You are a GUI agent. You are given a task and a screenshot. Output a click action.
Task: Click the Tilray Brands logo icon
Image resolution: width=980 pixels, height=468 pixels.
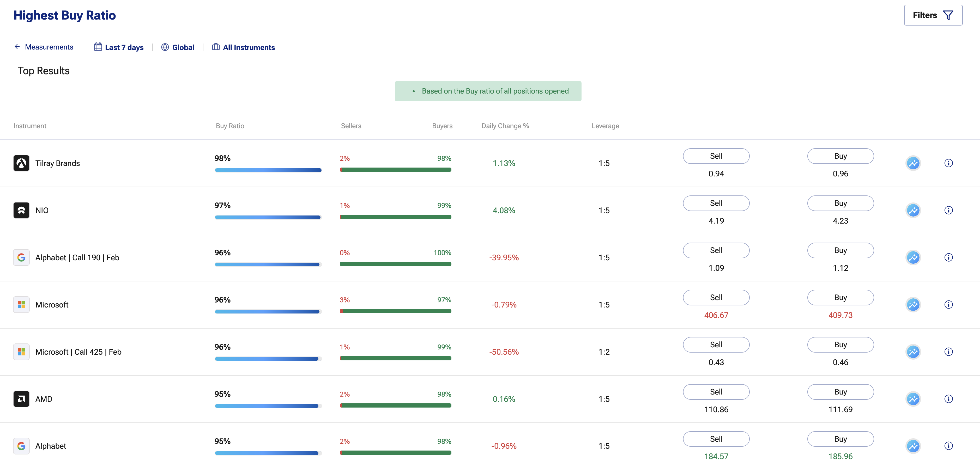pos(21,163)
